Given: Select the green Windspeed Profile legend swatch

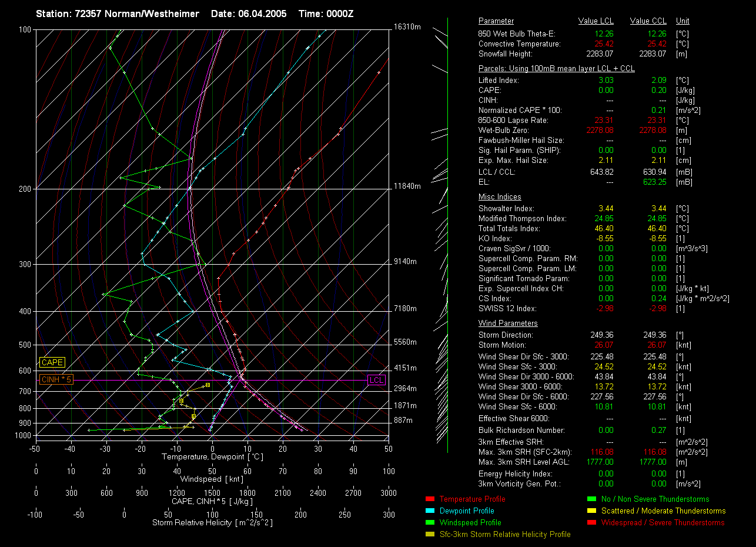Looking at the screenshot, I should coord(428,523).
